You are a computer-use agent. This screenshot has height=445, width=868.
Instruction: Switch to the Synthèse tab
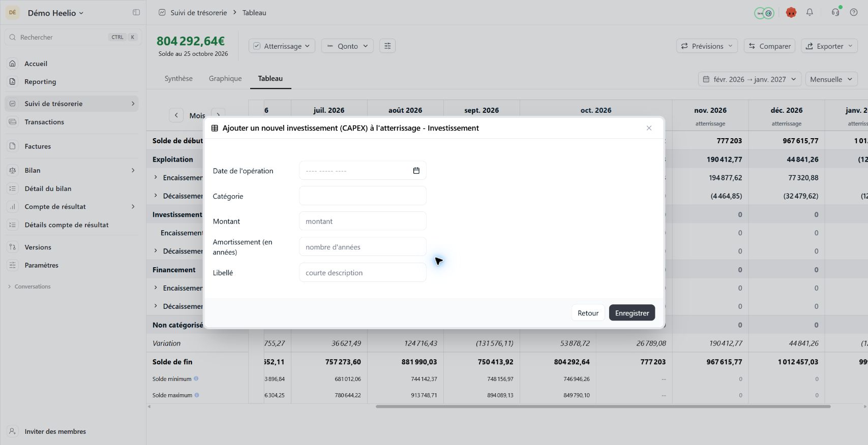pyautogui.click(x=178, y=78)
